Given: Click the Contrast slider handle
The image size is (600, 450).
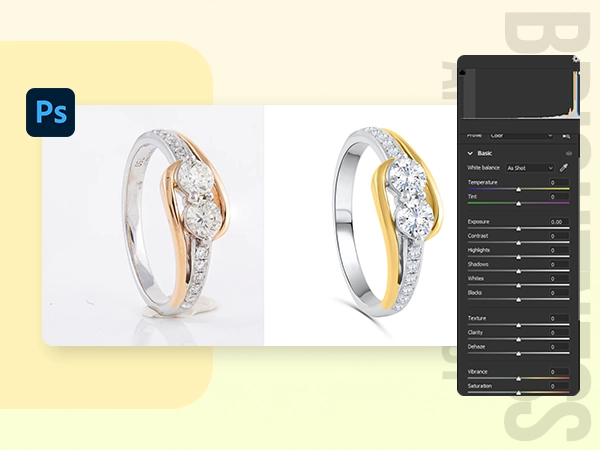Looking at the screenshot, I should click(518, 243).
